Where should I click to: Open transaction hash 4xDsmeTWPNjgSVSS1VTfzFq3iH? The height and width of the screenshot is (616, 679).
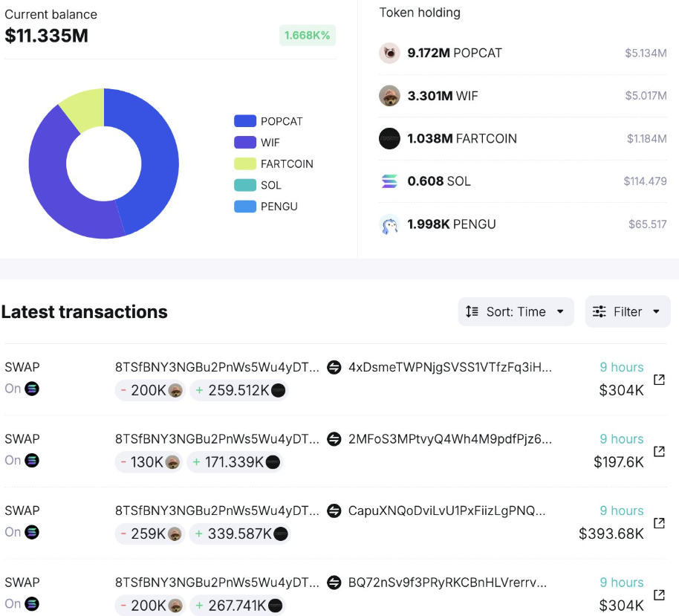click(x=449, y=367)
